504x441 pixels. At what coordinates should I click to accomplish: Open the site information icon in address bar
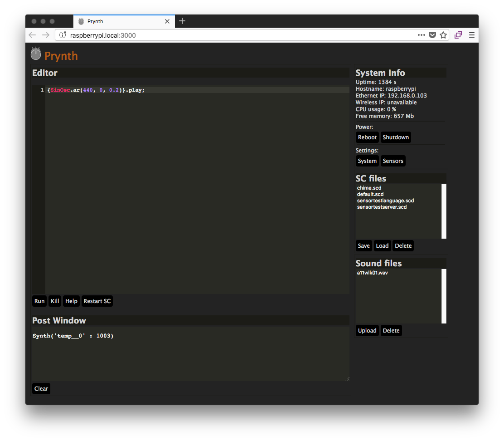click(63, 35)
